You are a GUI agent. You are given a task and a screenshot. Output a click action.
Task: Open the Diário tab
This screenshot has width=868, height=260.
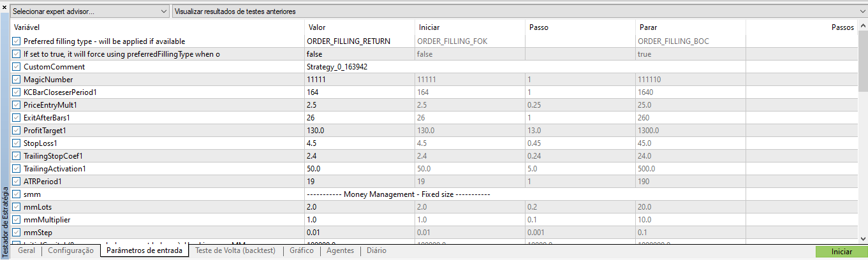click(x=376, y=251)
